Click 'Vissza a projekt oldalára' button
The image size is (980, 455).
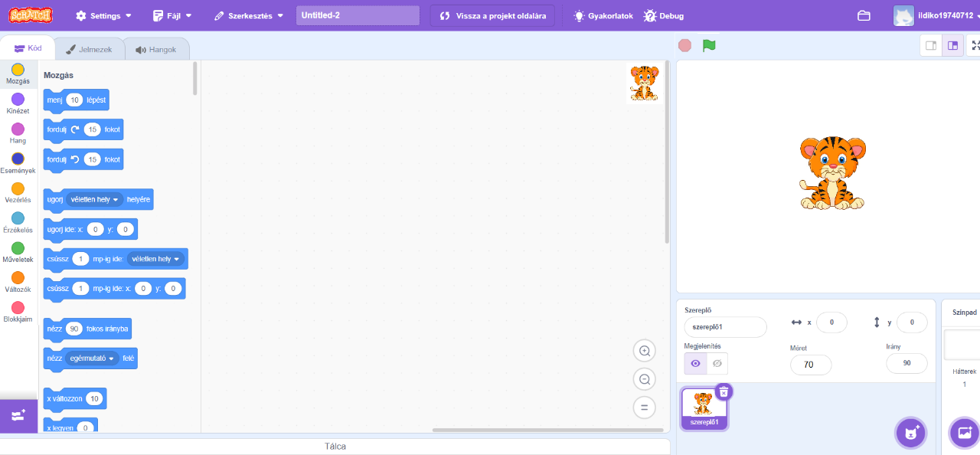coord(492,15)
